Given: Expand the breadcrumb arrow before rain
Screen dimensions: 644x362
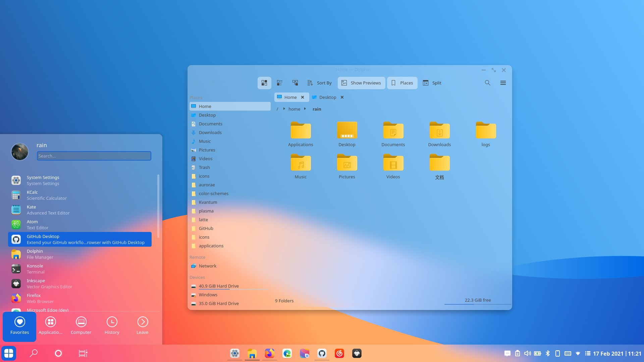Looking at the screenshot, I should tap(305, 109).
